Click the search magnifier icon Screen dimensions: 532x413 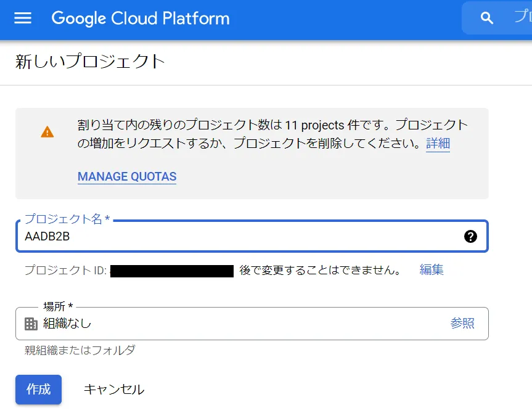pyautogui.click(x=487, y=18)
